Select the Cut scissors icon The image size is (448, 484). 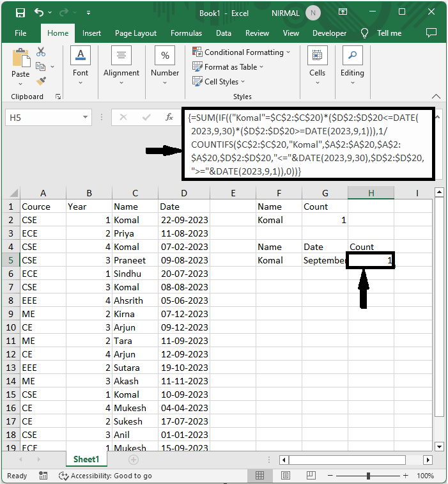(x=41, y=52)
